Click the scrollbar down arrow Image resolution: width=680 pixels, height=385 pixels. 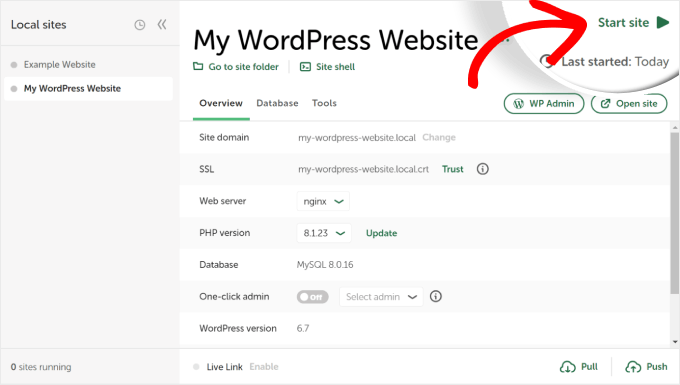pyautogui.click(x=675, y=342)
